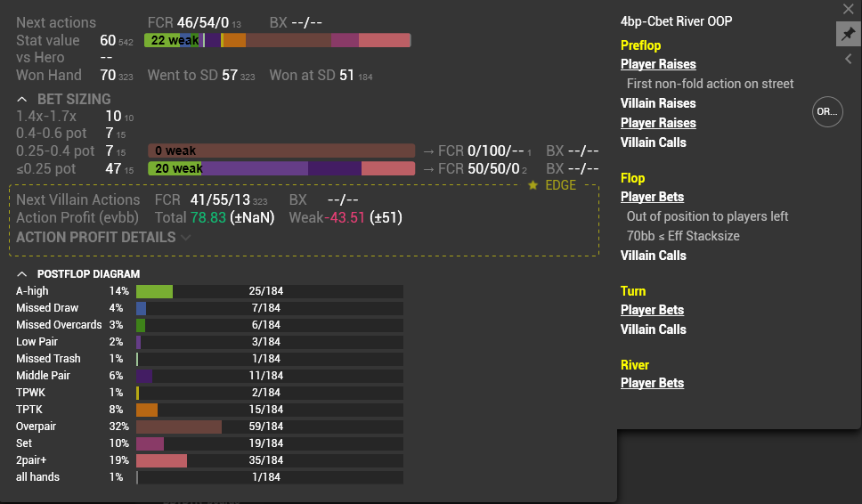862x504 pixels.
Task: Select the ≤0.25 pot sizing label
Action: (45, 168)
